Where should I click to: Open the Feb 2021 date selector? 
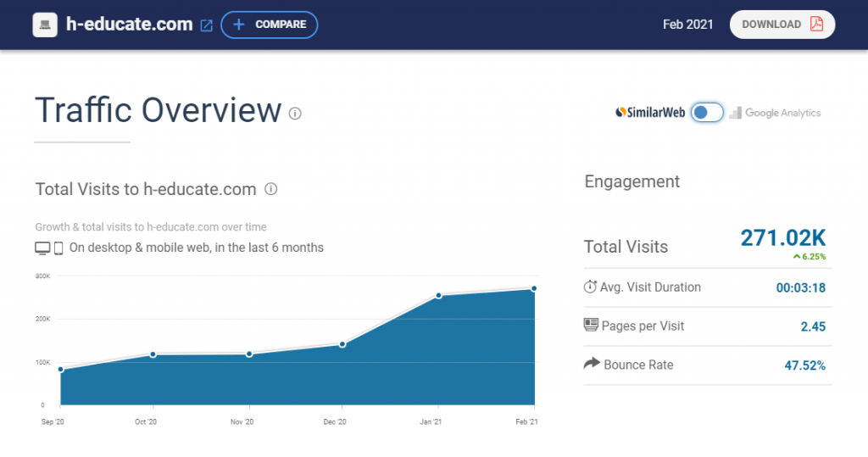click(688, 25)
